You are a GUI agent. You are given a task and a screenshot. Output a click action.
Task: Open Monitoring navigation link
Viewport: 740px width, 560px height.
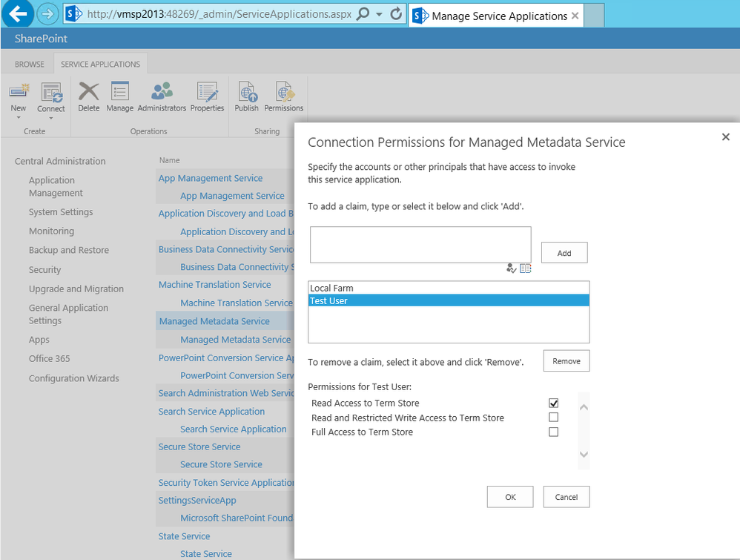coord(51,231)
